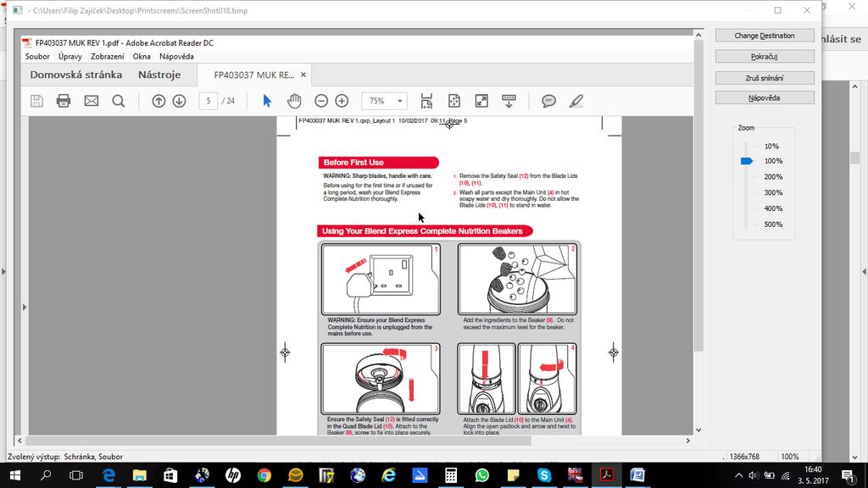Viewport: 868px width, 488px height.
Task: Switch to the Domovská stránka tab
Action: coord(75,75)
